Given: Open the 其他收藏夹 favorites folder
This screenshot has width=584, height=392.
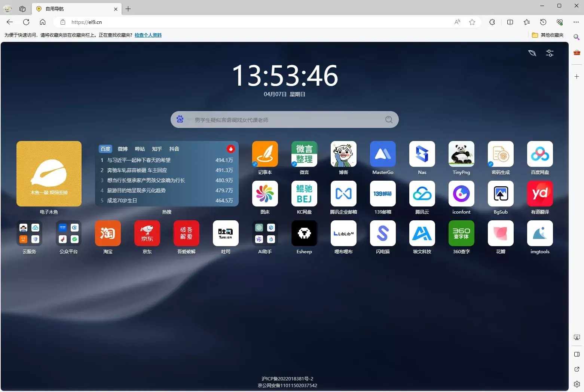Looking at the screenshot, I should 548,35.
